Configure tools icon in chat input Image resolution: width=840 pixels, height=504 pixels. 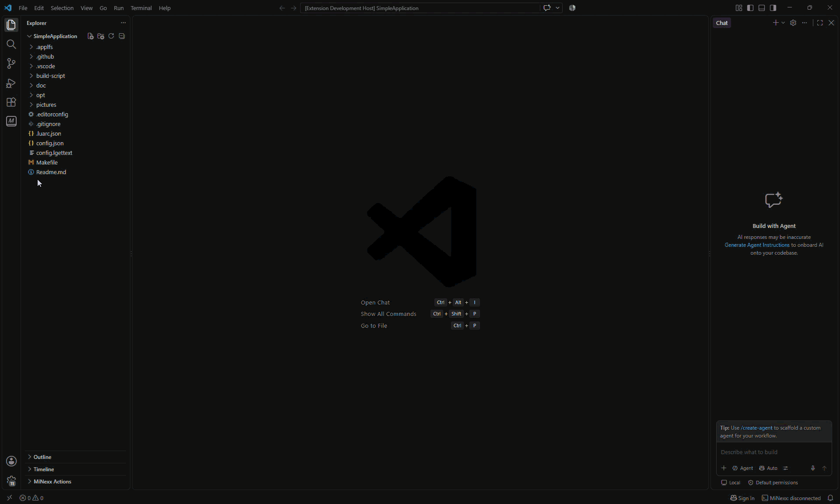click(x=786, y=468)
